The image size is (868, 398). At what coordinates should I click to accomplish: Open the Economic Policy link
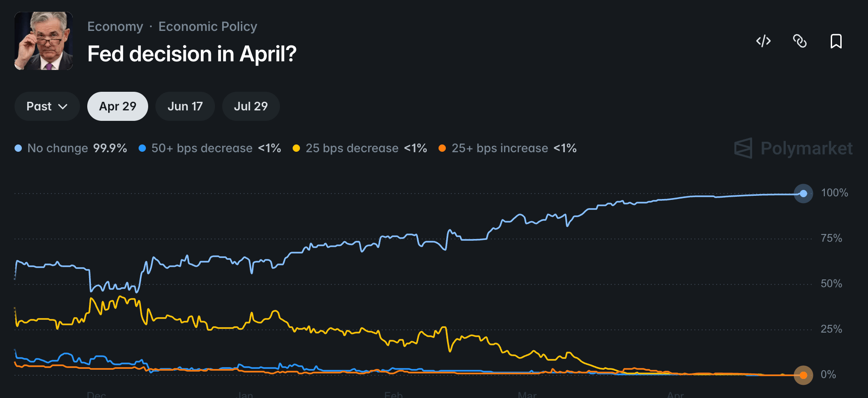point(208,26)
